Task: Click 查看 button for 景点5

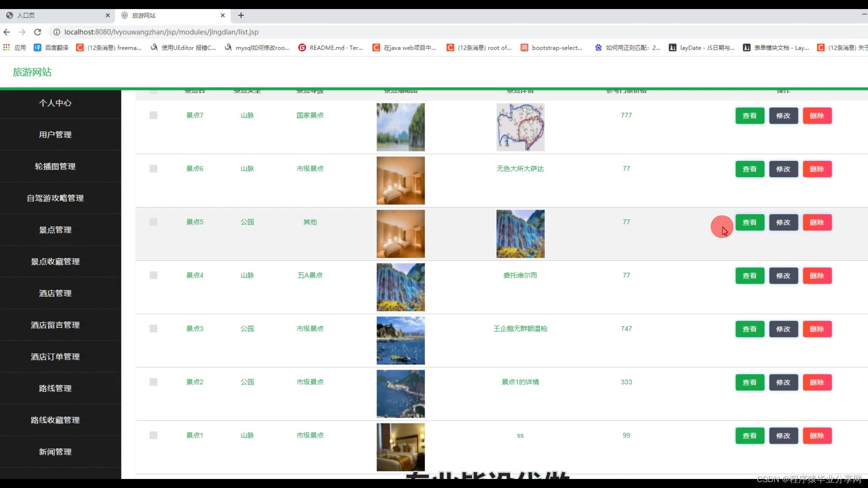Action: click(750, 222)
